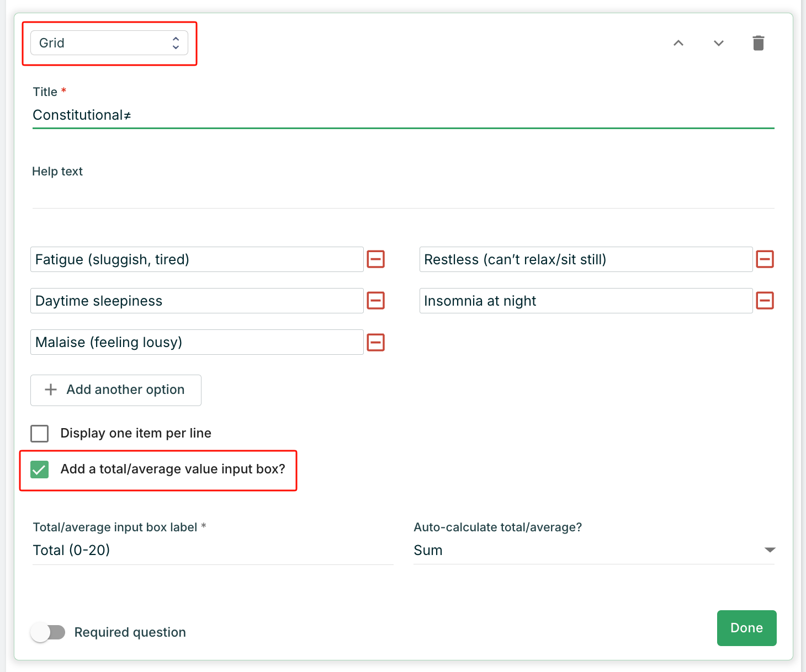Uncheck Add a total/average value input box
Screen dimensions: 806x672
pos(40,470)
